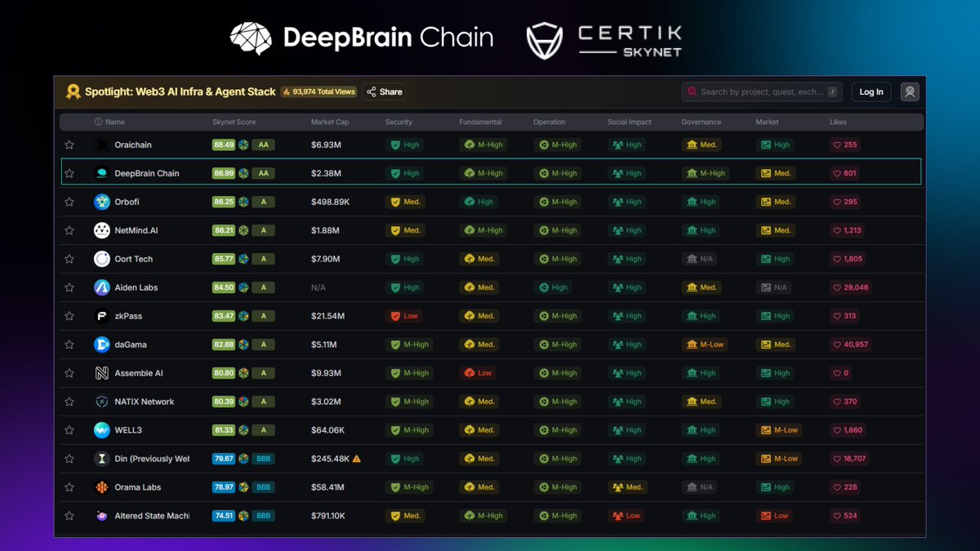Click the Spotlight award ribbon icon
The image size is (980, 551).
[x=73, y=91]
